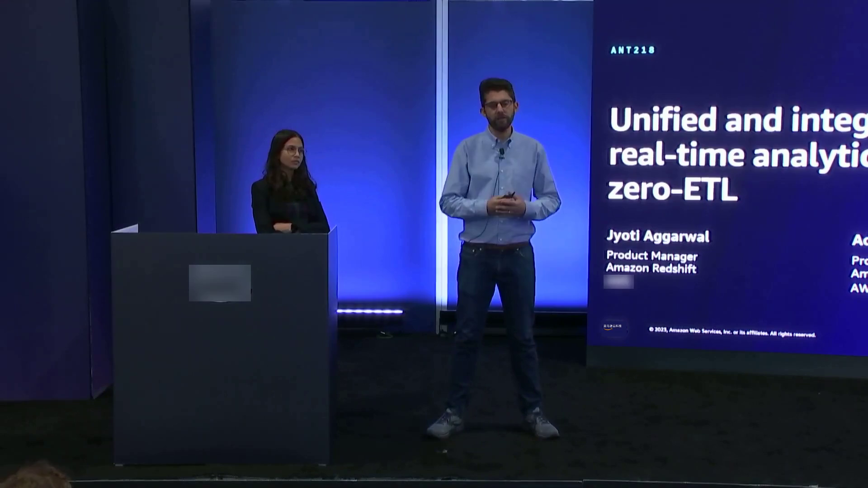868x488 pixels.
Task: Click the glowing light bar on the floor
Action: (x=370, y=311)
